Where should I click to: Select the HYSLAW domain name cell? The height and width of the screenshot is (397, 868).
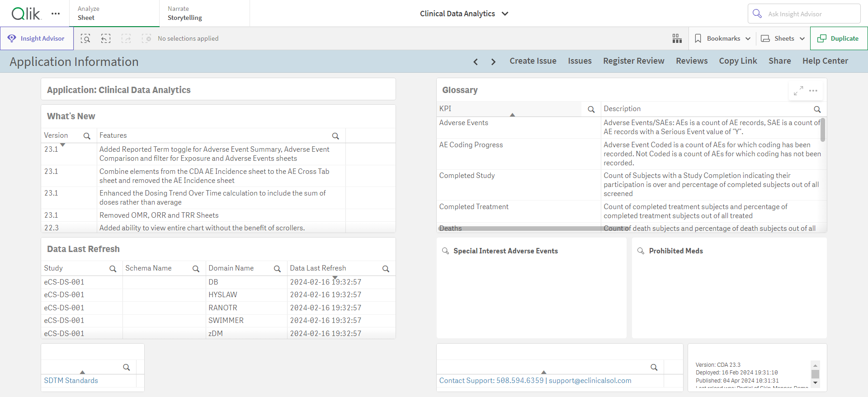coord(246,295)
